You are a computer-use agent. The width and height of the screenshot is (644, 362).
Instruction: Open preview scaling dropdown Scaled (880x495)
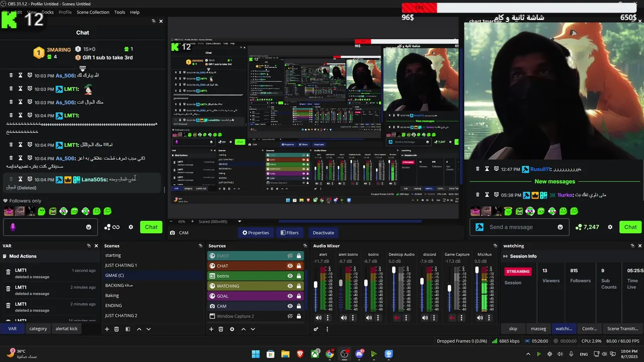pyautogui.click(x=220, y=221)
